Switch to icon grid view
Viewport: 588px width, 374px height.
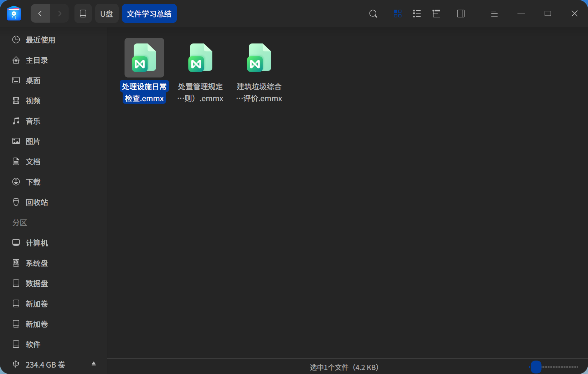pyautogui.click(x=398, y=14)
